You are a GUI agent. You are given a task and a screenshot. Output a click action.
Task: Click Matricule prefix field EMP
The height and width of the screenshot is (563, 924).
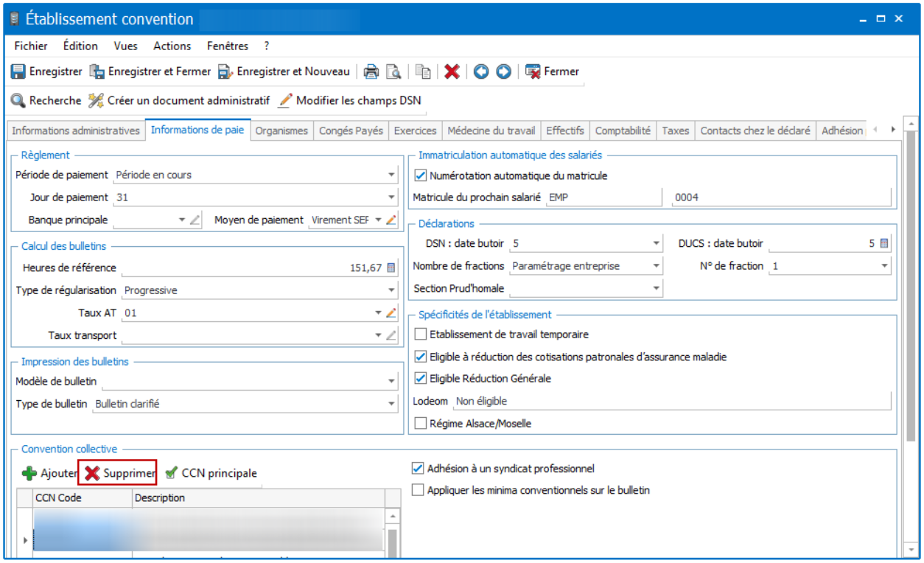603,197
